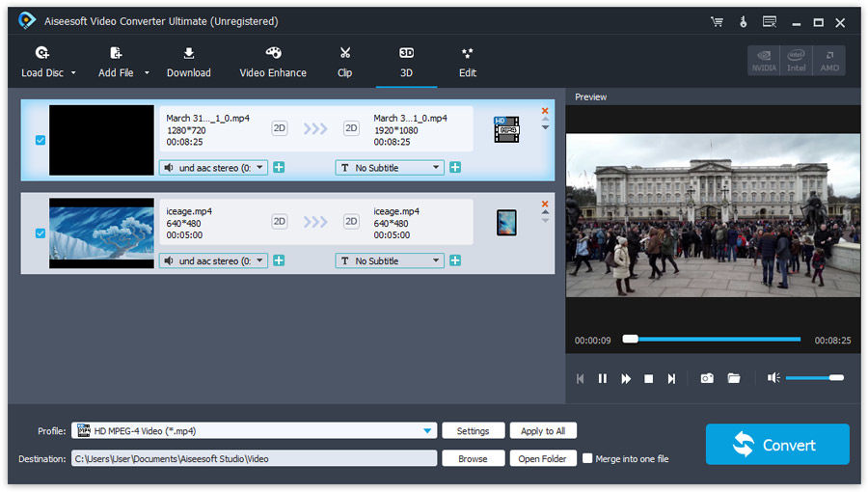Screen dimensions: 868x492
Task: Click the preview progress bar
Action: pos(712,339)
